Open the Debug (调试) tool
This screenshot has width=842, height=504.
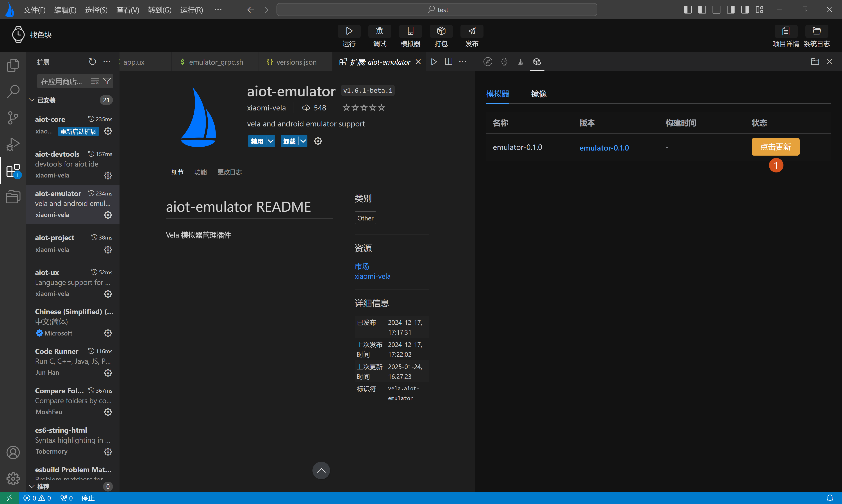380,32
